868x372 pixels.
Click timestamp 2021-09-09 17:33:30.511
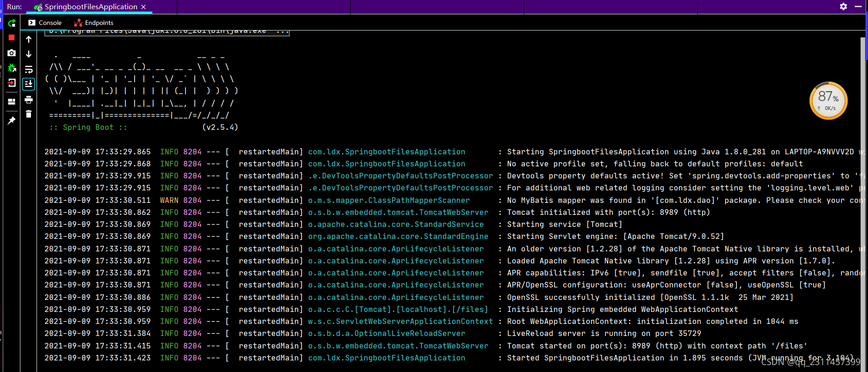point(98,200)
